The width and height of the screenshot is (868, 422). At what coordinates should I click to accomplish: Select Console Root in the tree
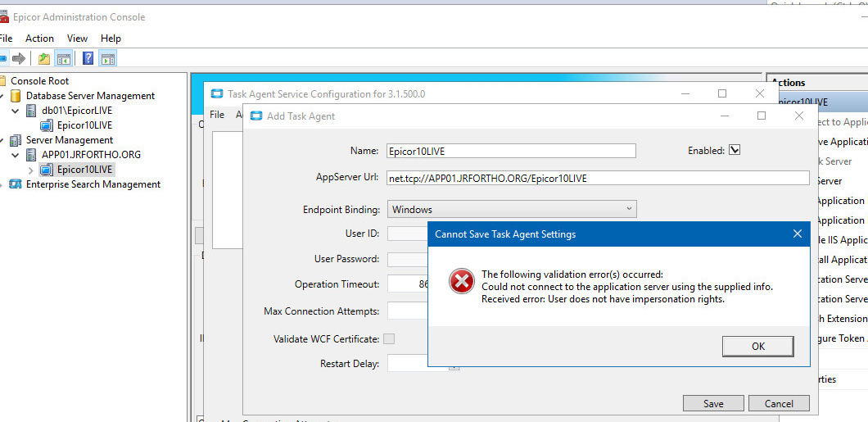coord(40,81)
